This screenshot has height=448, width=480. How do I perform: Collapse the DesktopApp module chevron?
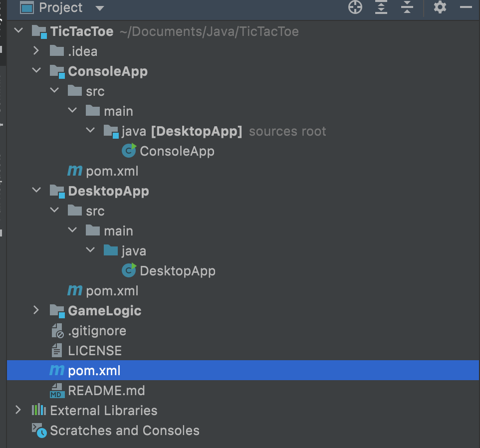tap(36, 190)
